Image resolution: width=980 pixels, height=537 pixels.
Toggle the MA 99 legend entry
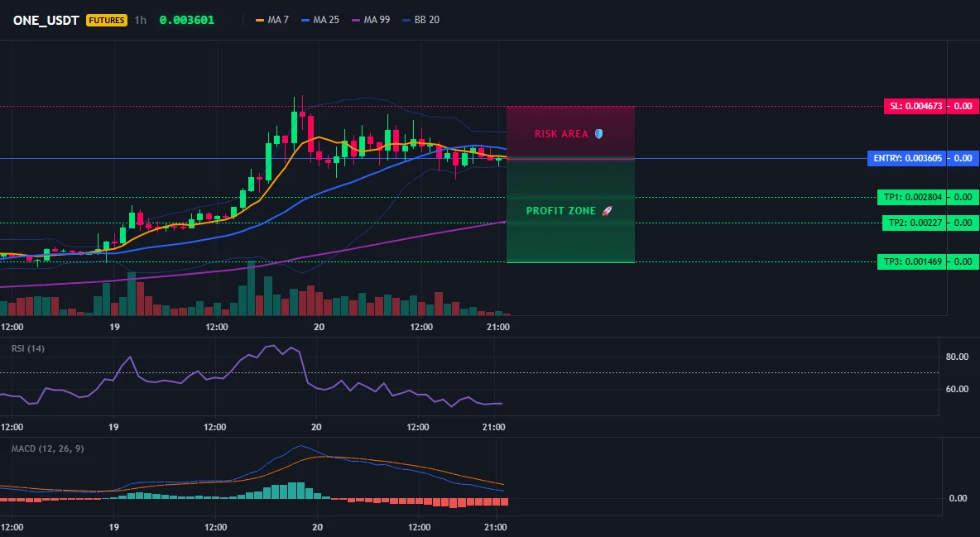click(371, 20)
